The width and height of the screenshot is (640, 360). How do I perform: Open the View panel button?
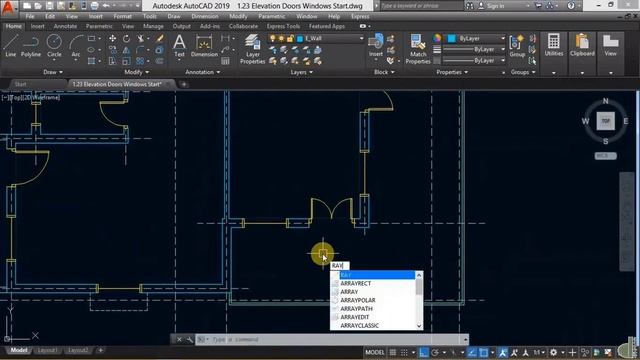(x=611, y=45)
